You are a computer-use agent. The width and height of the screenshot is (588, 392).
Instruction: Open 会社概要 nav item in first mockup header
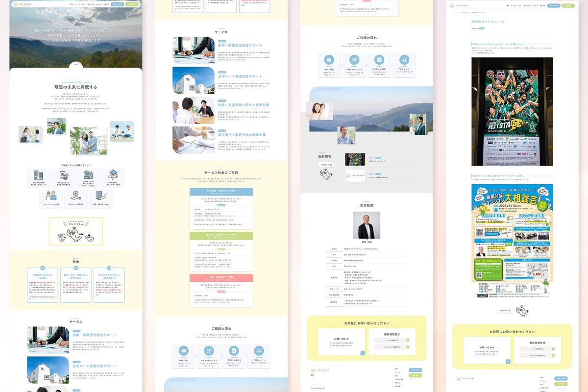tap(106, 4)
